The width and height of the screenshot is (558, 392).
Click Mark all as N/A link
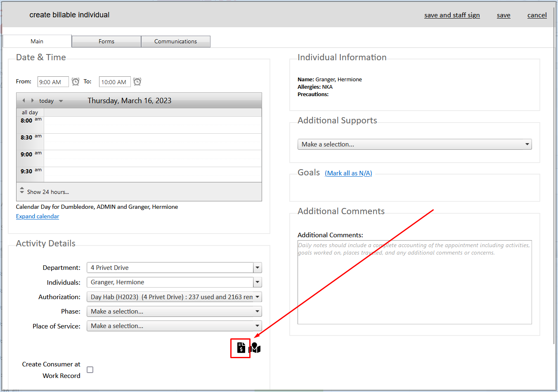[x=348, y=173]
